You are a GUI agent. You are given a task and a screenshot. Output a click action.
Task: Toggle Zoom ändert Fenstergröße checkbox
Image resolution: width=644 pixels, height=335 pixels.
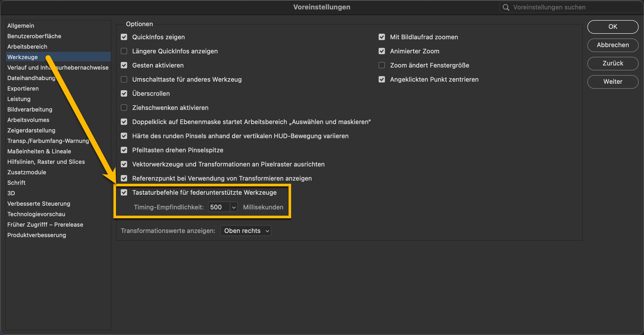(x=382, y=65)
